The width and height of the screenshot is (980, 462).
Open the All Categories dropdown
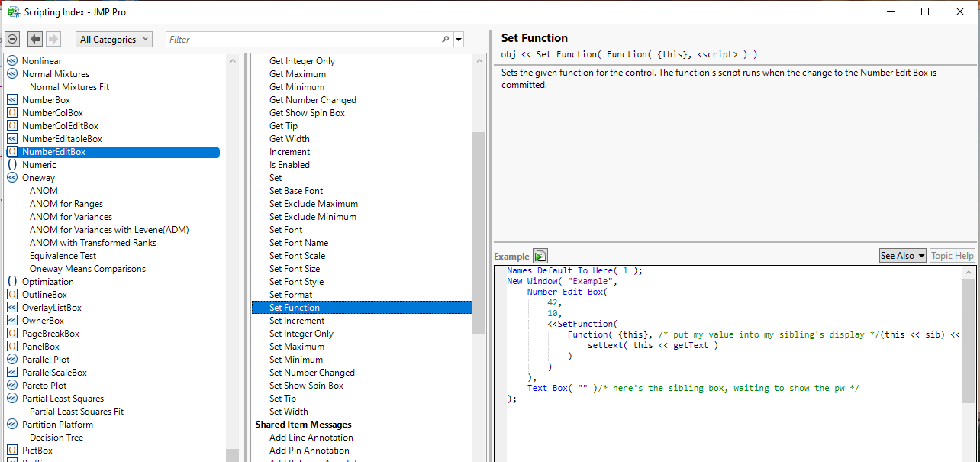pos(113,38)
